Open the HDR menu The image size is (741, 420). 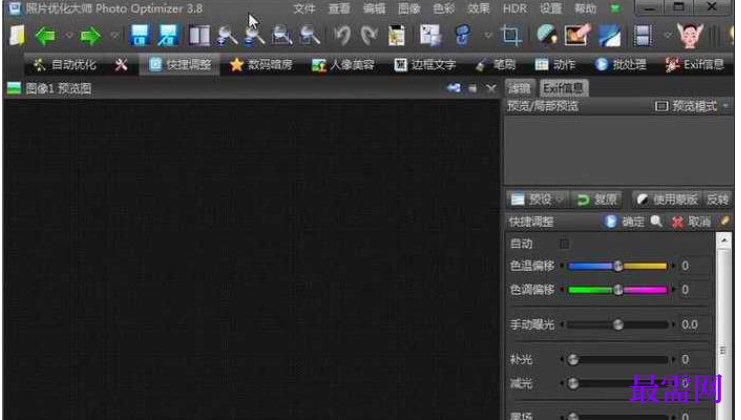point(515,9)
